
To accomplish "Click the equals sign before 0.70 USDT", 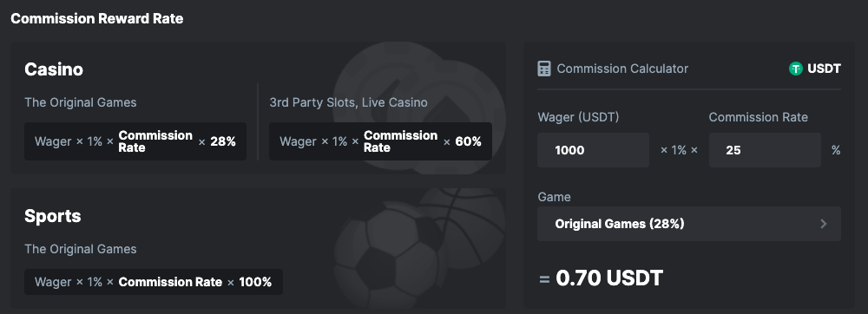I will point(544,278).
